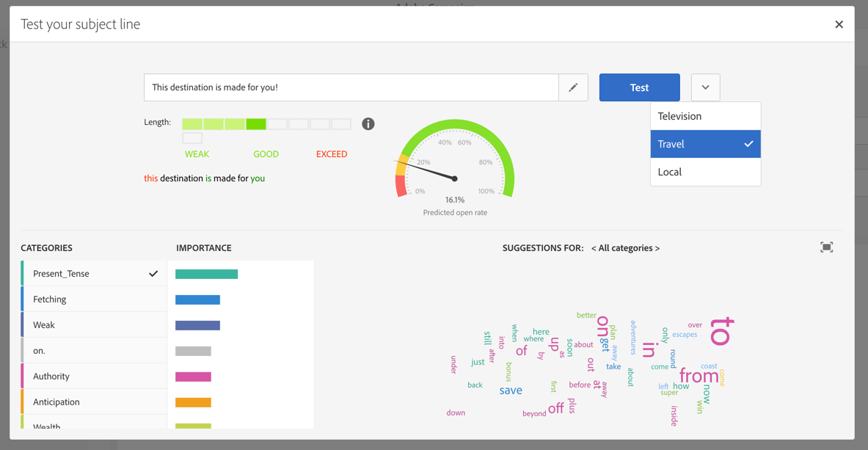Open the All categories suggestions selector
Image resolution: width=868 pixels, height=450 pixels.
pos(625,248)
